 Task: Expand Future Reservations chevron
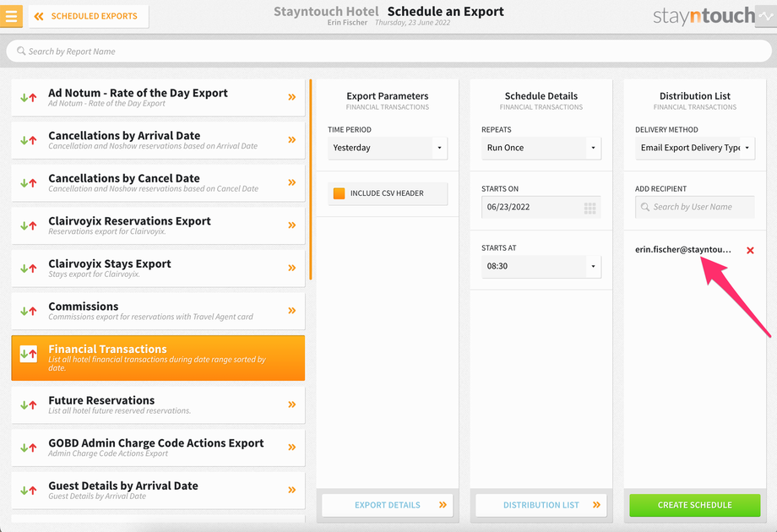pos(292,404)
